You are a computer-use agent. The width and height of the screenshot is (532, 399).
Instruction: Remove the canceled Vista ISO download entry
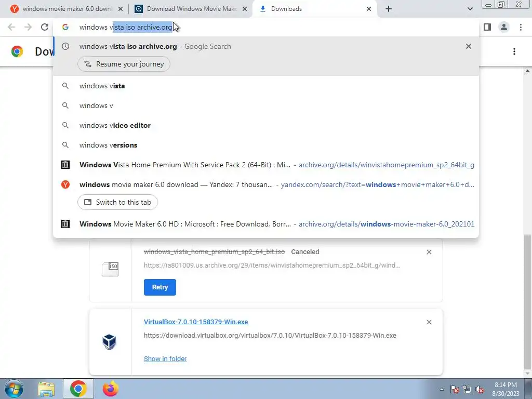pos(429,252)
